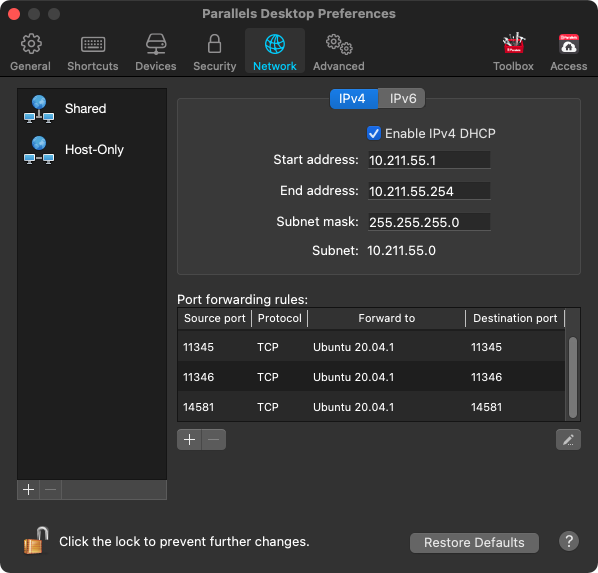This screenshot has height=573, width=598.
Task: Click Restore Defaults button
Action: [x=474, y=542]
